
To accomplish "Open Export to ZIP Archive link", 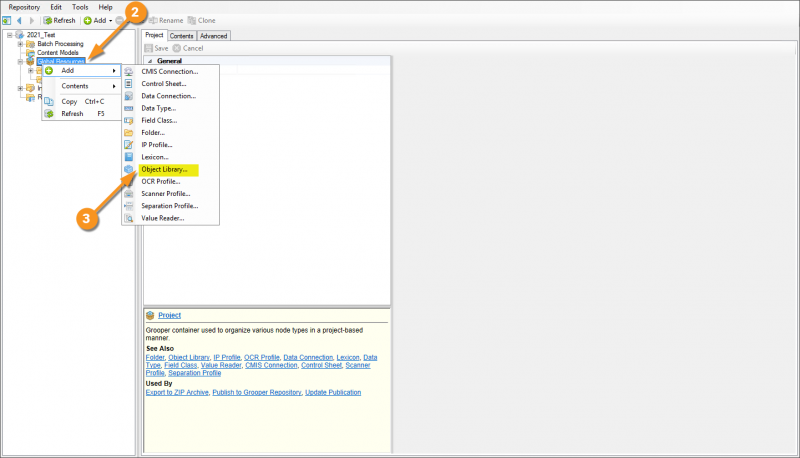I will pyautogui.click(x=177, y=392).
